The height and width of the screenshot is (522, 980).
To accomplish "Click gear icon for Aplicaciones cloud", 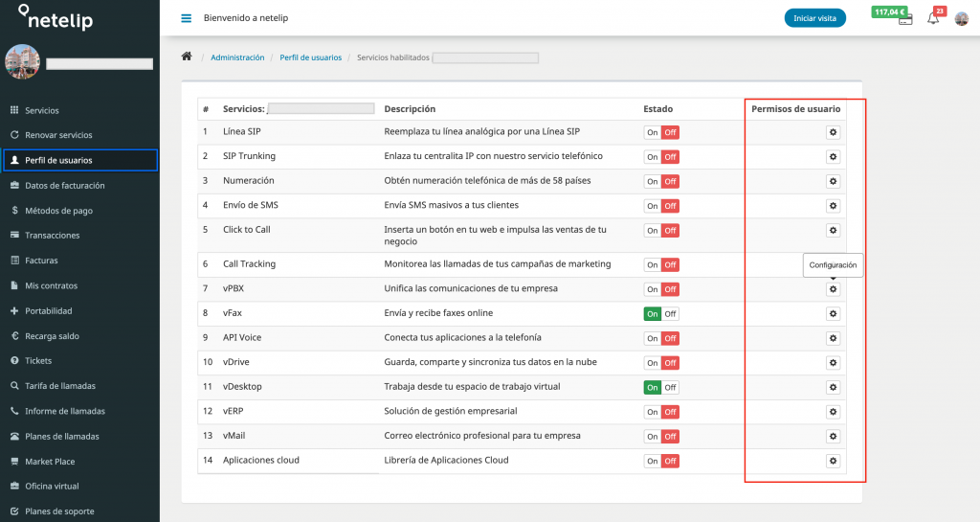I will coord(833,461).
